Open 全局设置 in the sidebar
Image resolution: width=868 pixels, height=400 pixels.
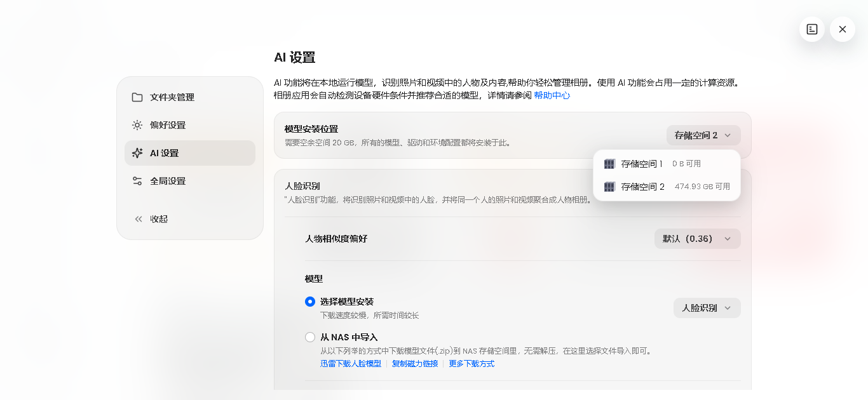click(190, 181)
